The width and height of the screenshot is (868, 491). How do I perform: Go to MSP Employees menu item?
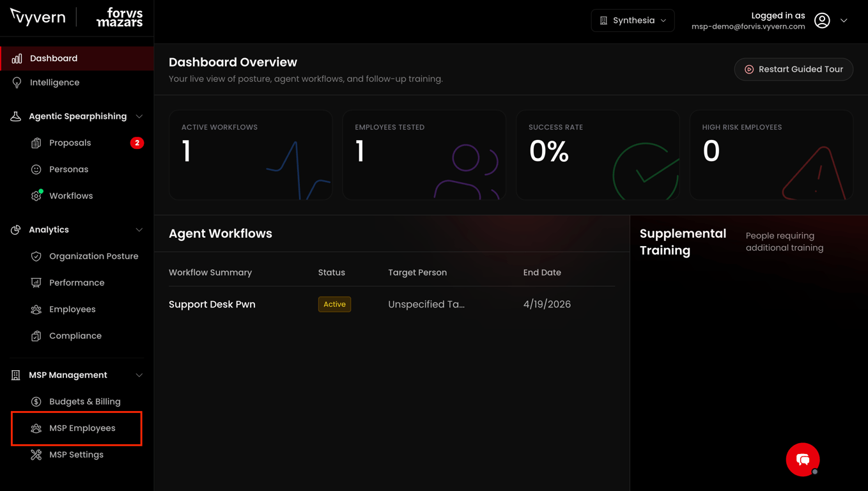(77, 428)
